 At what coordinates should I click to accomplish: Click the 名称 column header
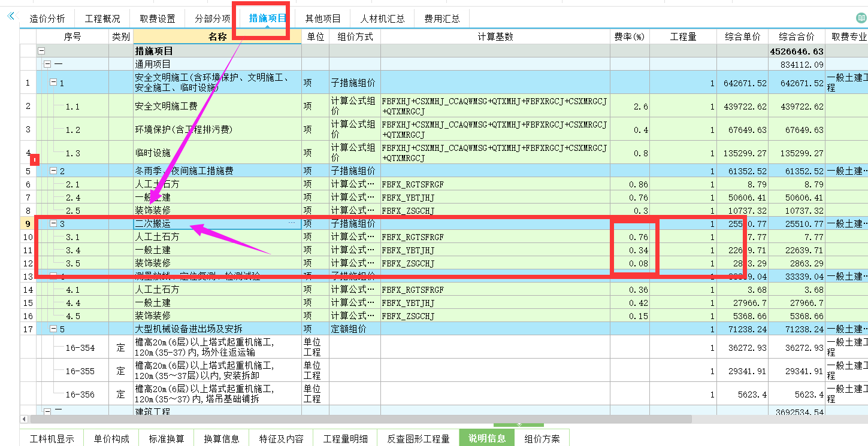coord(217,37)
